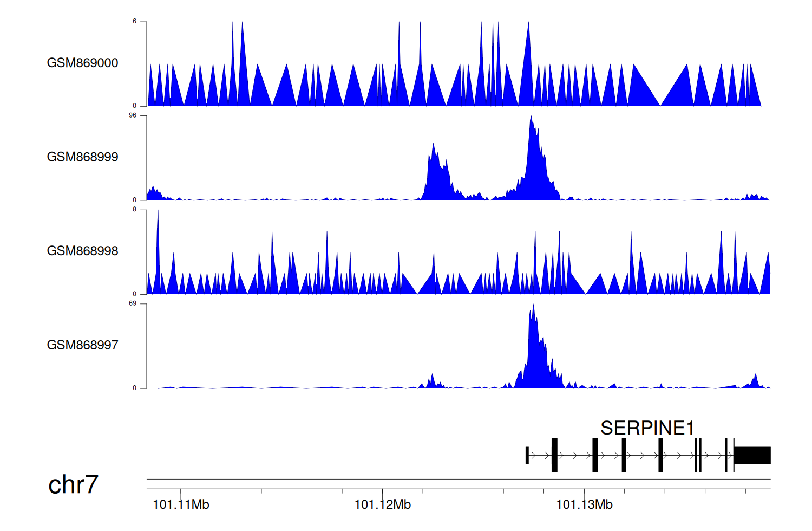The width and height of the screenshot is (812, 531).
Task: Select the GSM868997 track label
Action: [x=82, y=345]
